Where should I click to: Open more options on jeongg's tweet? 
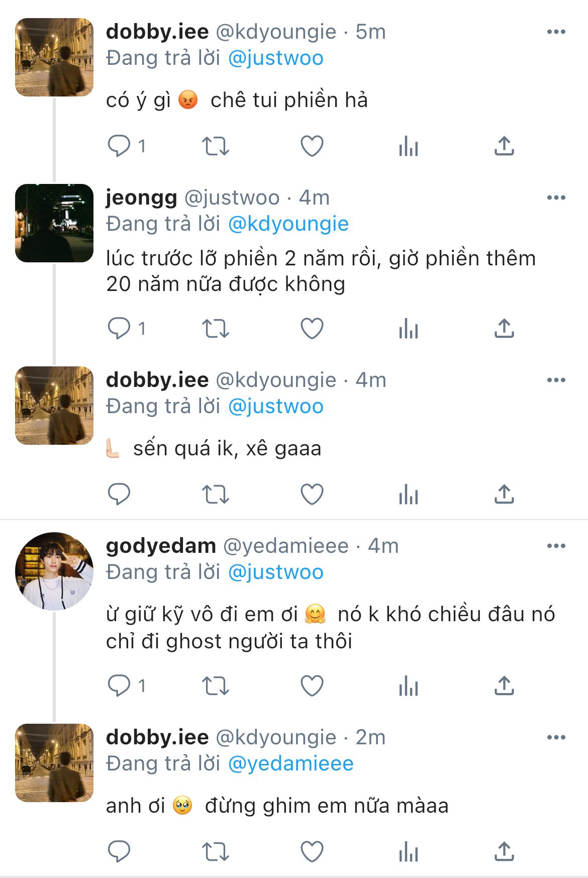556,198
